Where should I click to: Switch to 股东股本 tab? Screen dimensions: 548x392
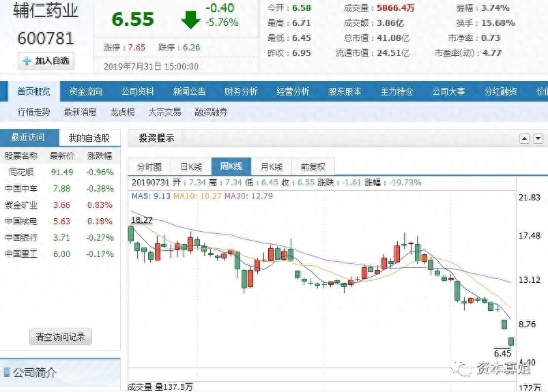345,91
